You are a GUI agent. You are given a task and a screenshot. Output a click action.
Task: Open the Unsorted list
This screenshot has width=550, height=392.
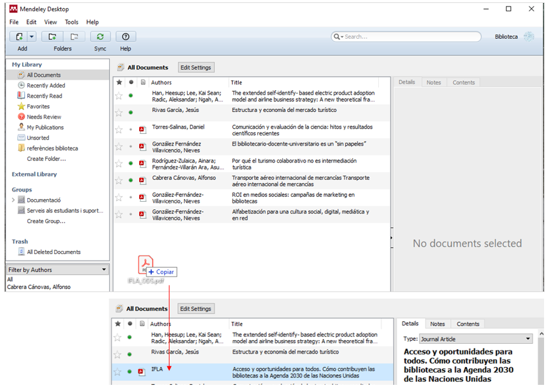pyautogui.click(x=38, y=138)
